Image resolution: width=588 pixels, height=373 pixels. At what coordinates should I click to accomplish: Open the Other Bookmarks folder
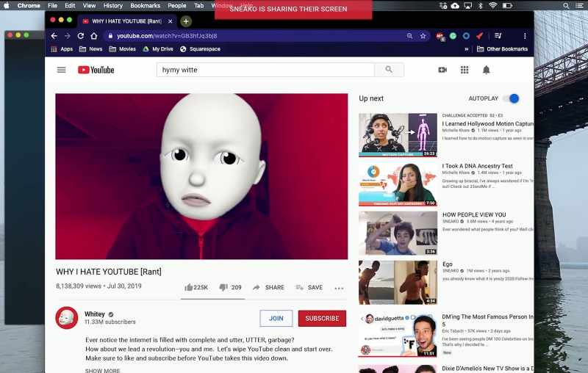(x=502, y=49)
